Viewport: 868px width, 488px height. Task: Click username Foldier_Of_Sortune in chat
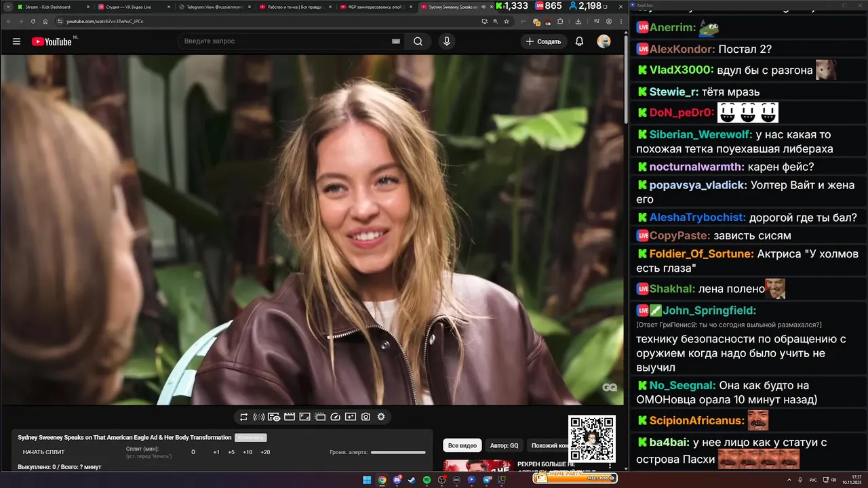click(x=701, y=253)
